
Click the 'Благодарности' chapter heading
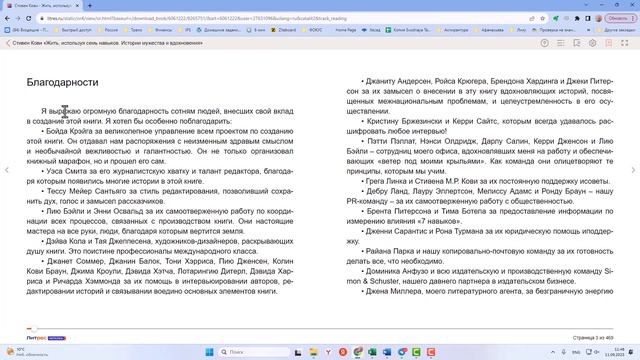tap(62, 82)
